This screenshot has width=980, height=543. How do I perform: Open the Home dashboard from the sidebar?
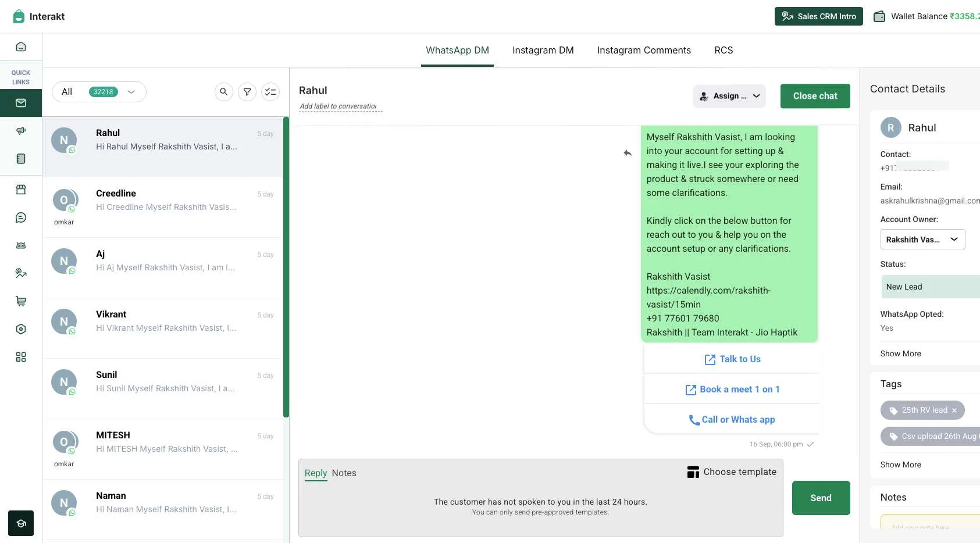[x=21, y=47]
